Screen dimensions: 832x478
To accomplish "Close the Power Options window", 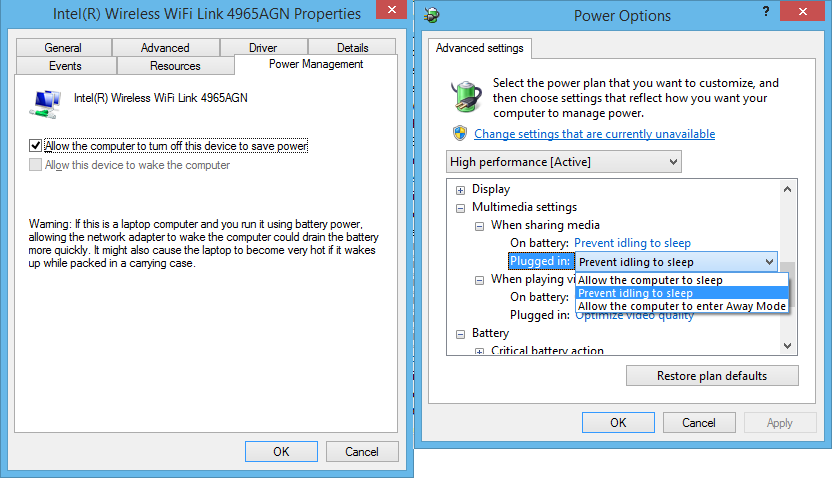I will click(x=803, y=11).
